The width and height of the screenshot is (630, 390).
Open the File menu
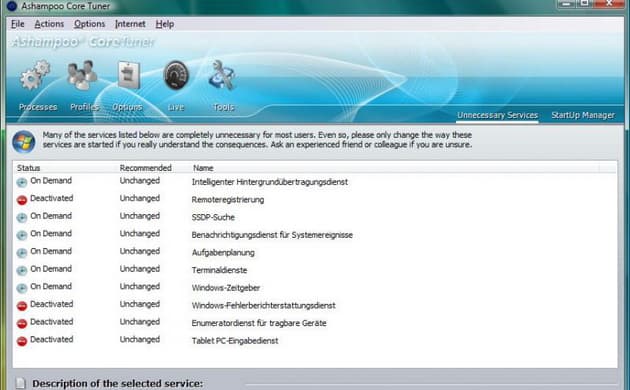pos(18,24)
